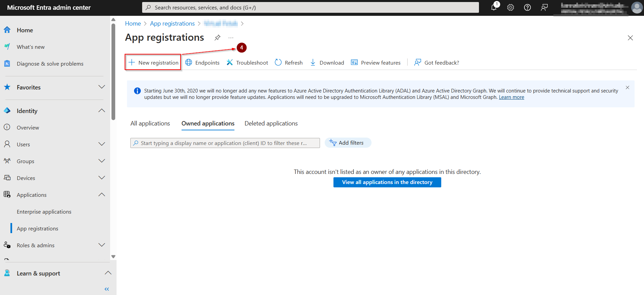
Task: Click the Users person icon
Action: click(7, 144)
